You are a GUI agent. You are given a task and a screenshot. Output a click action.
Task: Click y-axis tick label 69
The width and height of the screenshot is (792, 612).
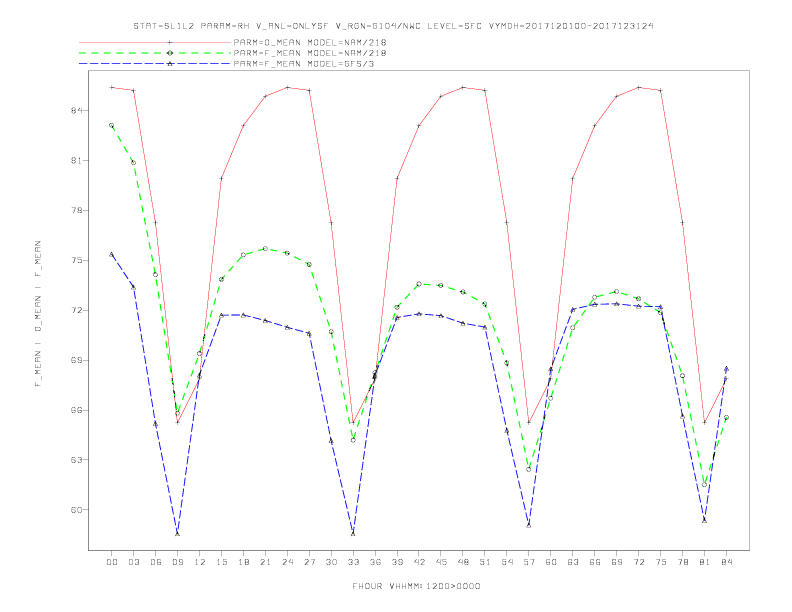pyautogui.click(x=76, y=361)
